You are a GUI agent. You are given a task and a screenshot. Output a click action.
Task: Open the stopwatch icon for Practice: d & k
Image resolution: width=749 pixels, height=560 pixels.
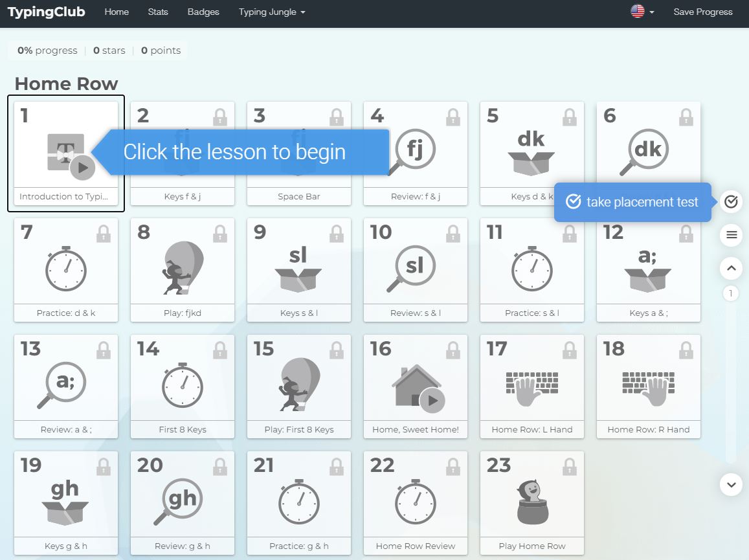pos(66,269)
